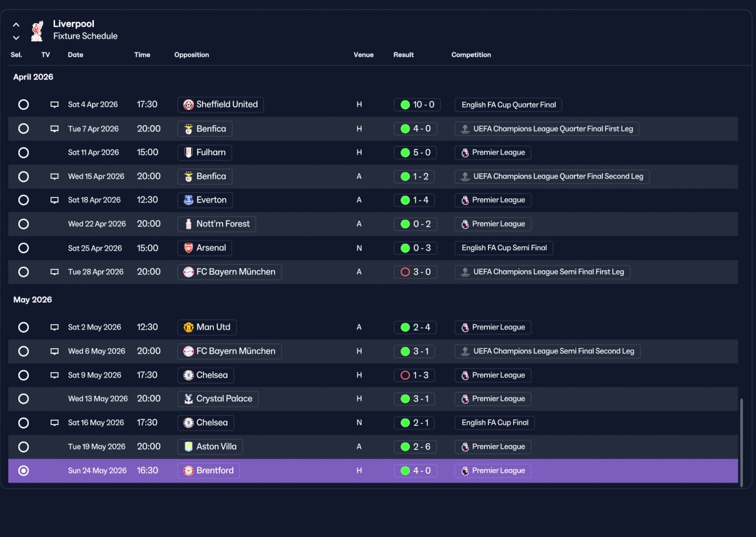Click the TV icon for Tue 7 Apr Benfica match
Screen dimensions: 756x537
(x=54, y=129)
